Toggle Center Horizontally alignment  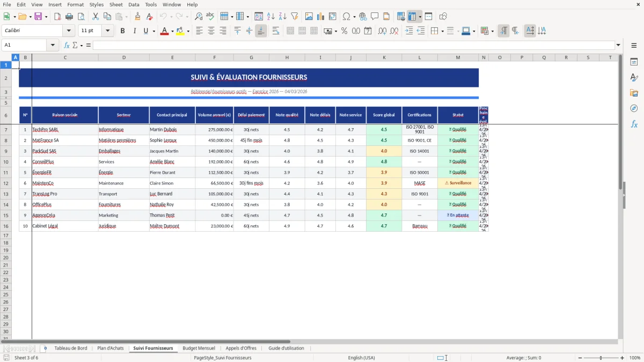[211, 31]
